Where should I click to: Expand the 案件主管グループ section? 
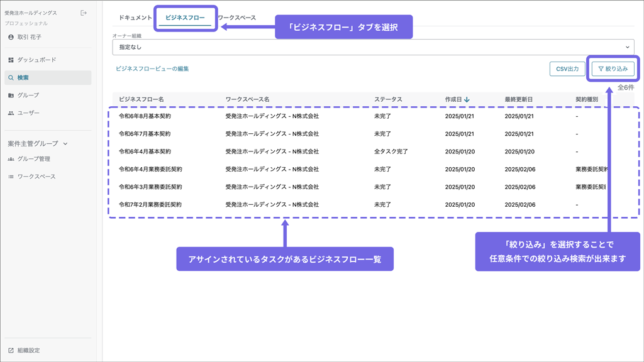pyautogui.click(x=37, y=144)
